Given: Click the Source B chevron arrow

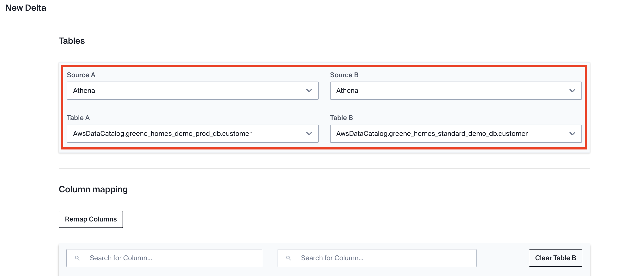Looking at the screenshot, I should 572,91.
